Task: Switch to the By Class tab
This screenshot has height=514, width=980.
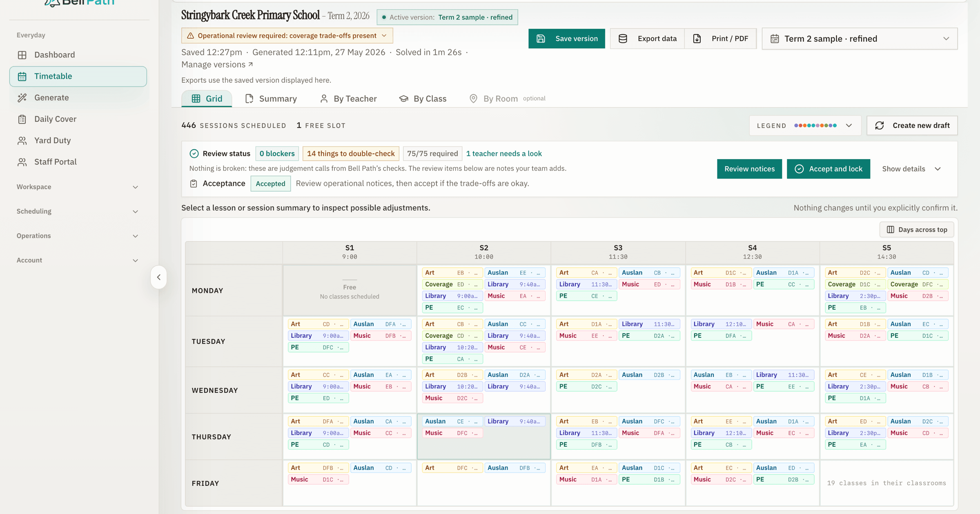Action: [423, 98]
